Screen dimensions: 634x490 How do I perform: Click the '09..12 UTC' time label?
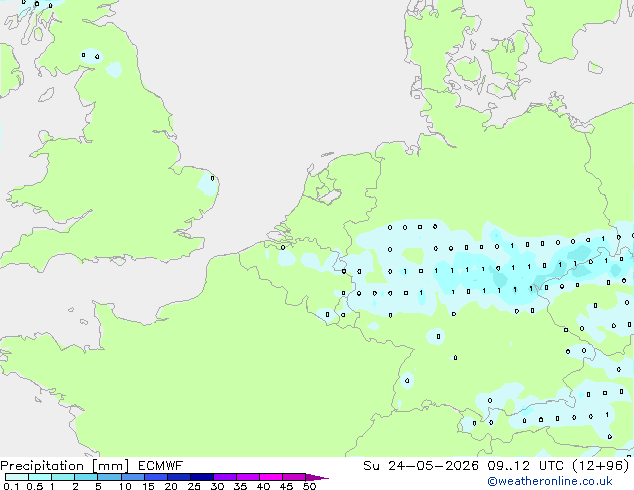pyautogui.click(x=526, y=466)
